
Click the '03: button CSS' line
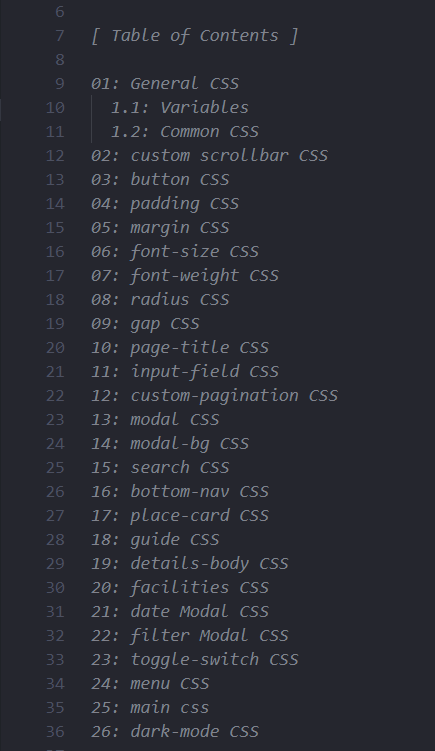pos(160,180)
